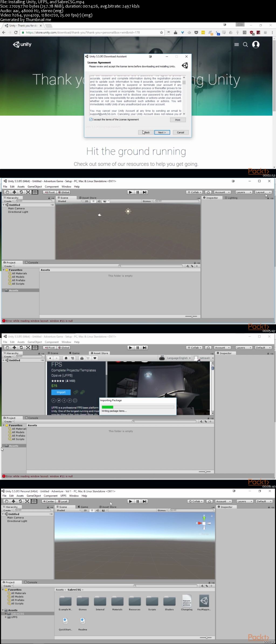Toggle 2D mode in the Setup editor Scene view
The height and width of the screenshot is (644, 276).
[87, 201]
